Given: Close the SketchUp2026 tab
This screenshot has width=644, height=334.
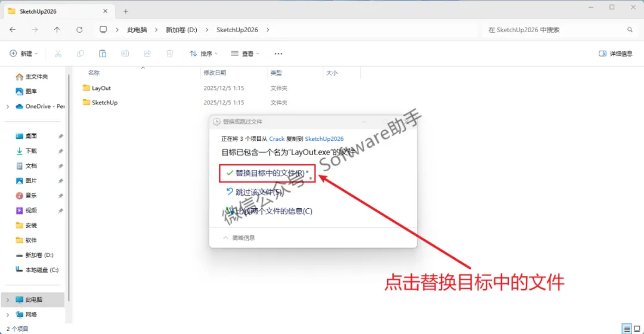Looking at the screenshot, I should click(105, 11).
